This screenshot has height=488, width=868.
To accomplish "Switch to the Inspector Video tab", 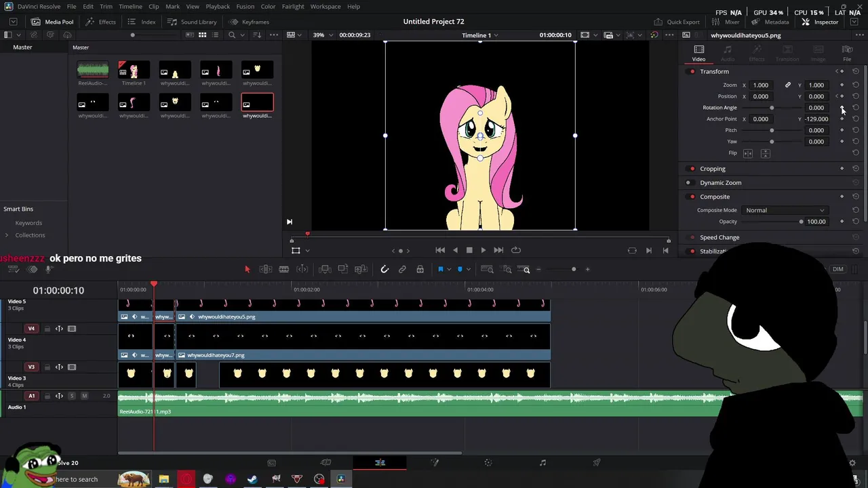I will [698, 53].
